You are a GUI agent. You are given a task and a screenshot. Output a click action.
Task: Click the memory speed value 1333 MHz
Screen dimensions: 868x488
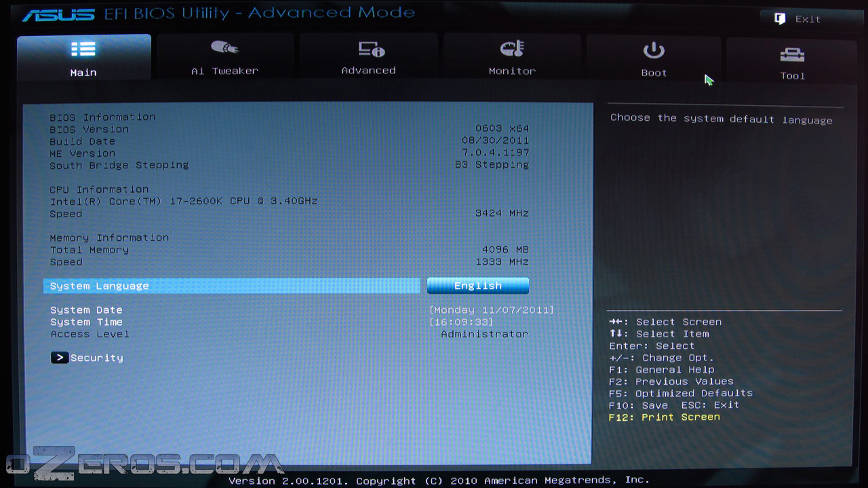(502, 262)
